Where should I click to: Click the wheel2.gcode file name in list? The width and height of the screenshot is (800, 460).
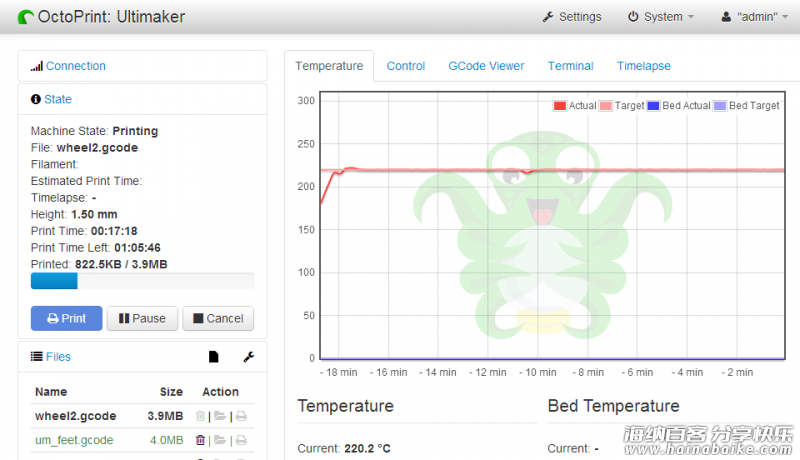coord(76,416)
